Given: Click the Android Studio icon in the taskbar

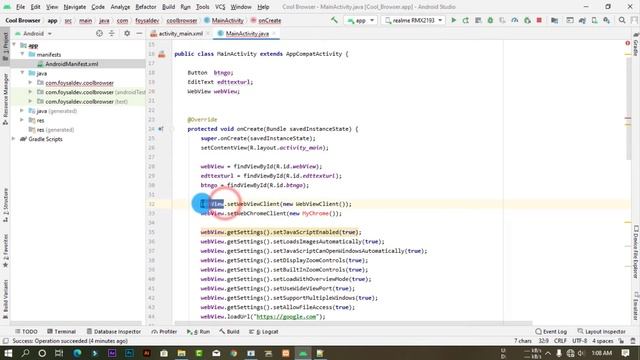Looking at the screenshot, I should [303, 353].
